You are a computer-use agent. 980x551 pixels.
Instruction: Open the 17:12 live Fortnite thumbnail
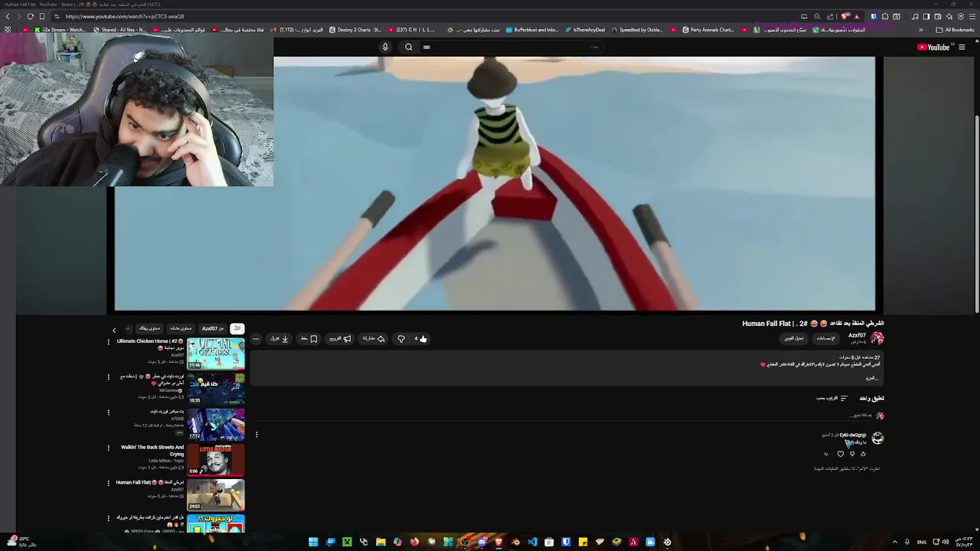216,425
